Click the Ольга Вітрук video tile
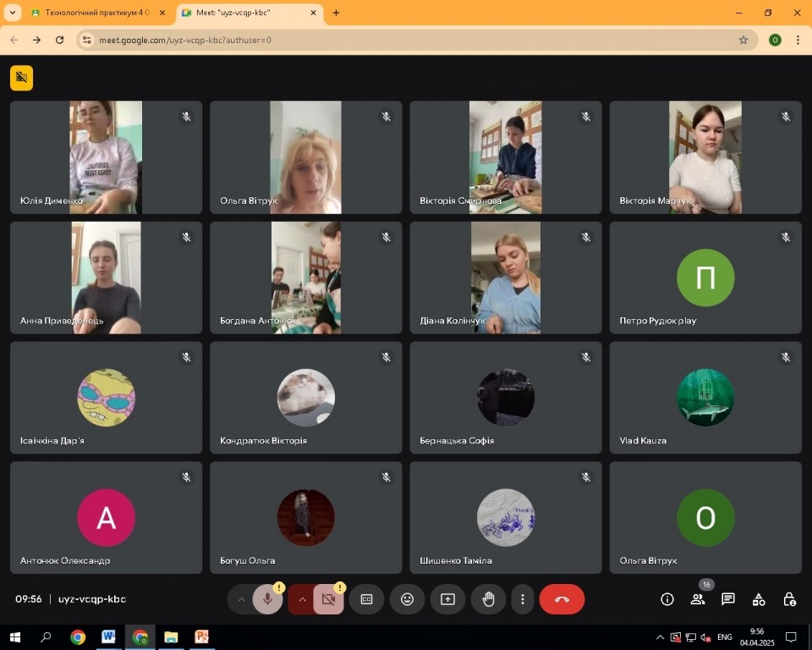 [x=305, y=157]
